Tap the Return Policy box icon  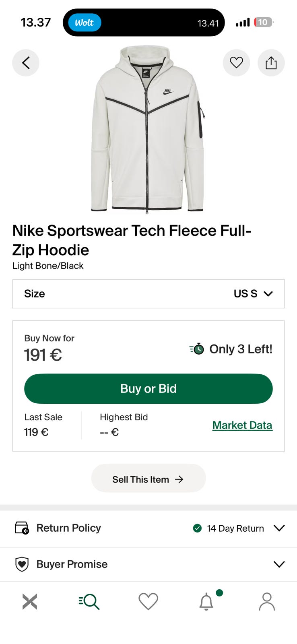(22, 528)
